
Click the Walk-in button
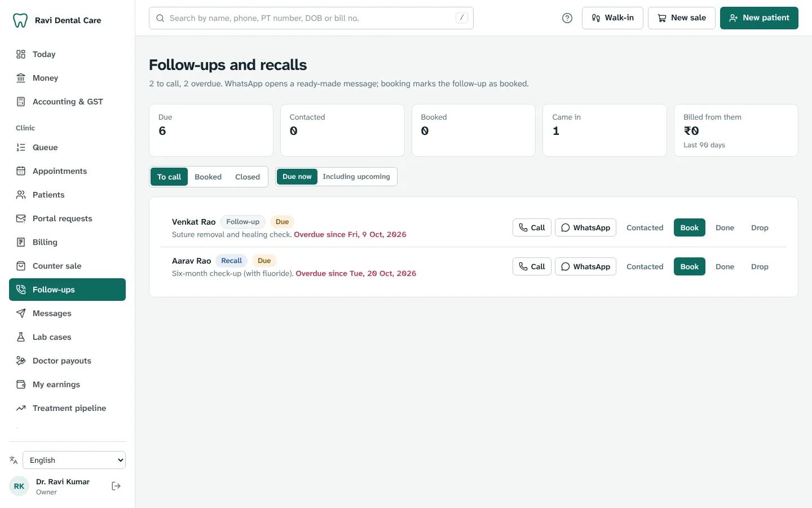tap(612, 18)
